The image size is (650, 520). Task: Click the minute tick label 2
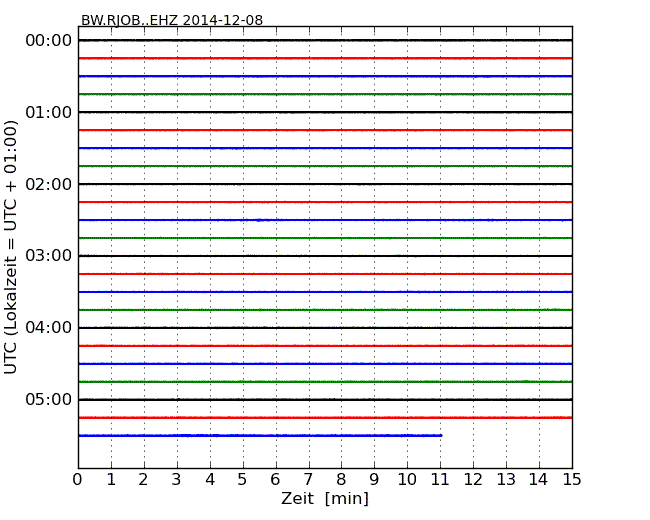(143, 480)
